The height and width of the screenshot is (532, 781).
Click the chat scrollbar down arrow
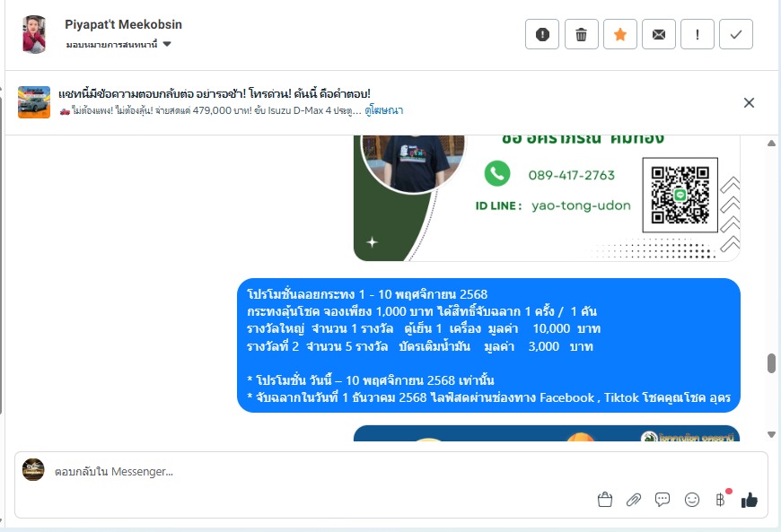pyautogui.click(x=771, y=434)
